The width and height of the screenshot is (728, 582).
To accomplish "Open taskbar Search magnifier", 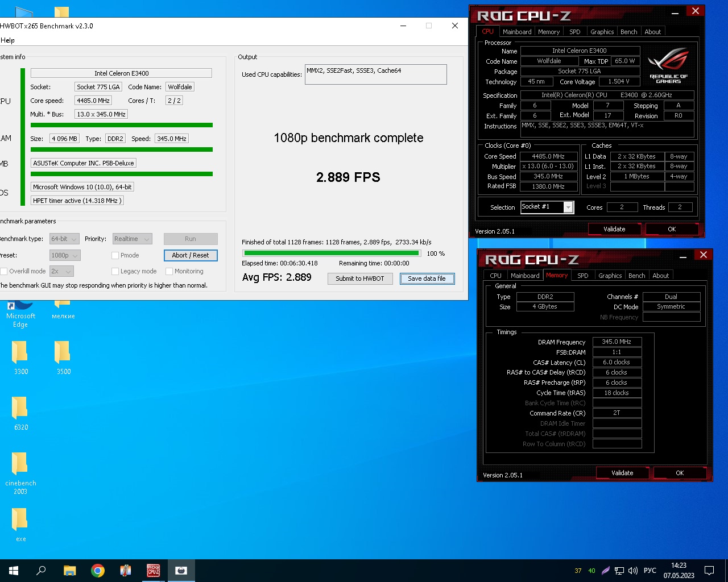I will coord(41,571).
